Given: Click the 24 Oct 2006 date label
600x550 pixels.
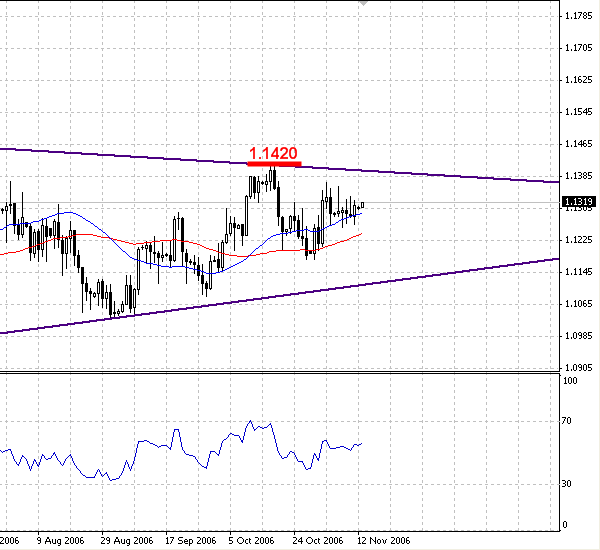Looking at the screenshot, I should tap(318, 541).
